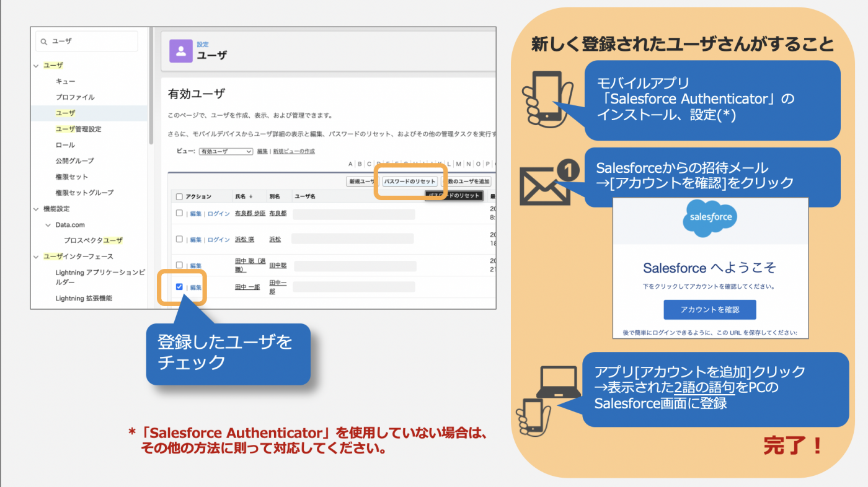
Task: Click the alias link 浜松
Action: pyautogui.click(x=275, y=240)
